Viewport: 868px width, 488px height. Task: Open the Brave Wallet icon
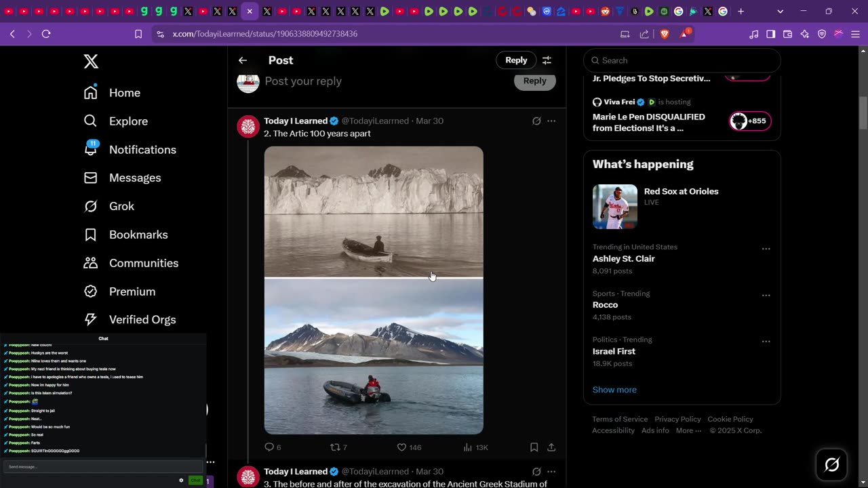point(788,34)
